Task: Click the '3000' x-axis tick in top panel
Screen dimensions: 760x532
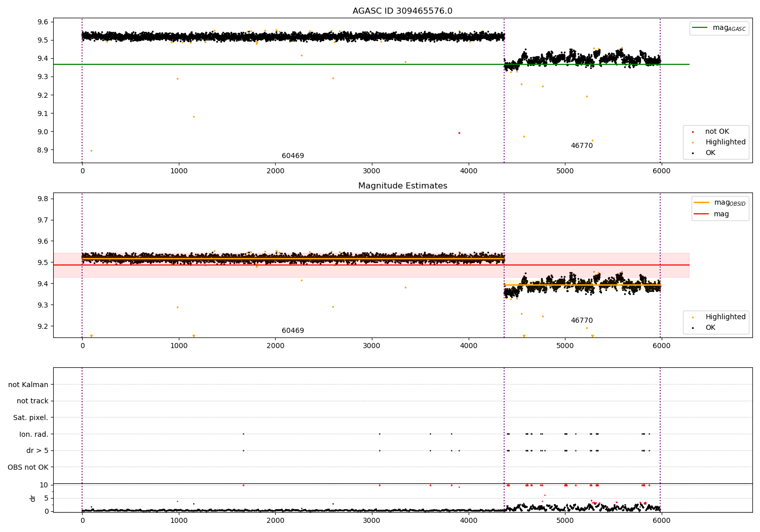Action: (x=372, y=171)
